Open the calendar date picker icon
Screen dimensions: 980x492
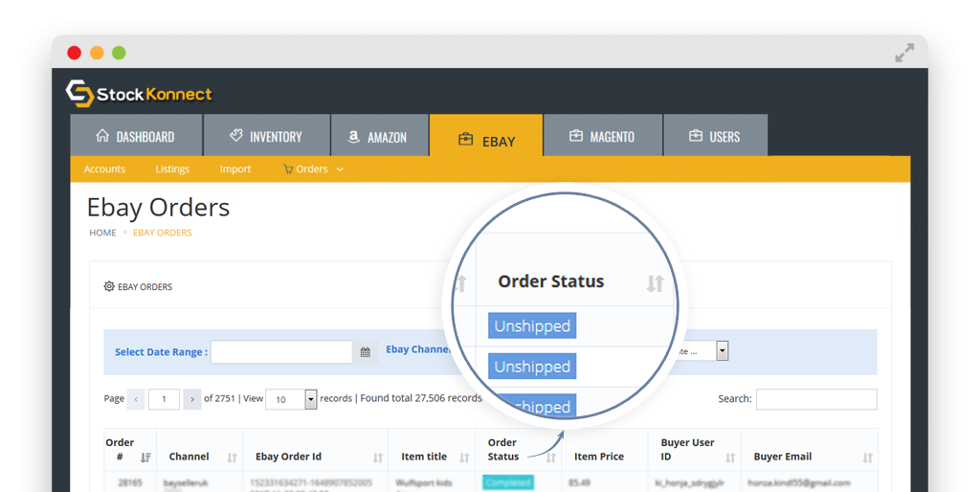366,352
